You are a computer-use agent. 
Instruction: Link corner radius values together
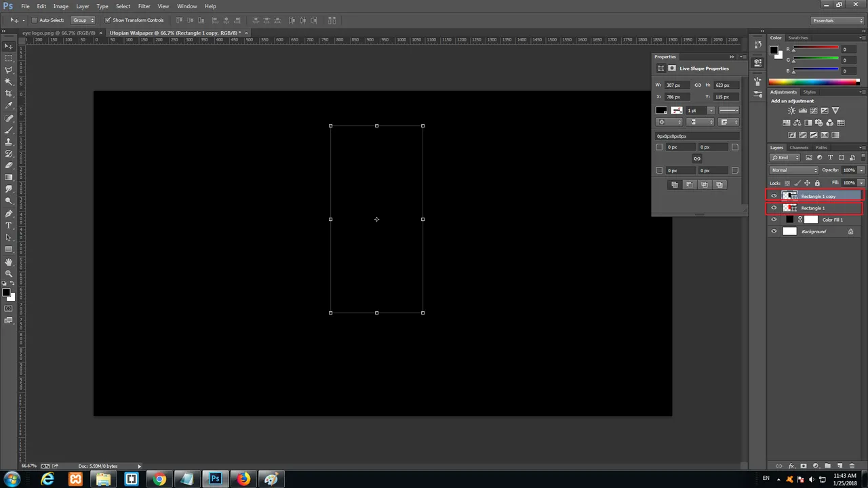[696, 159]
